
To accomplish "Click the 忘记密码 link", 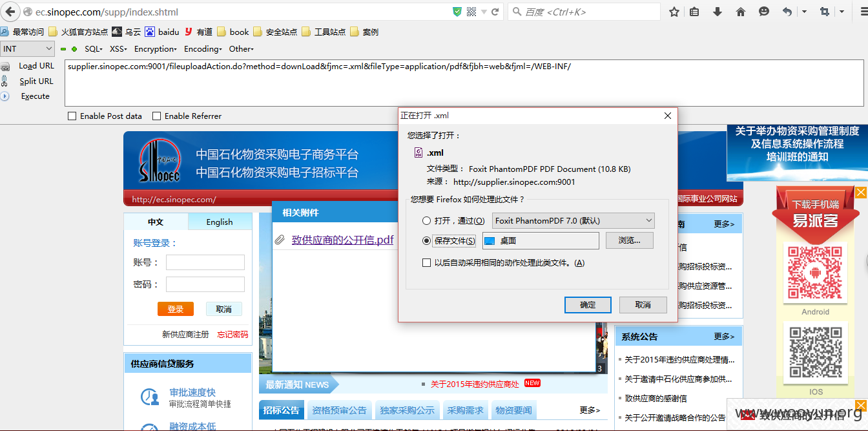I will pyautogui.click(x=232, y=335).
